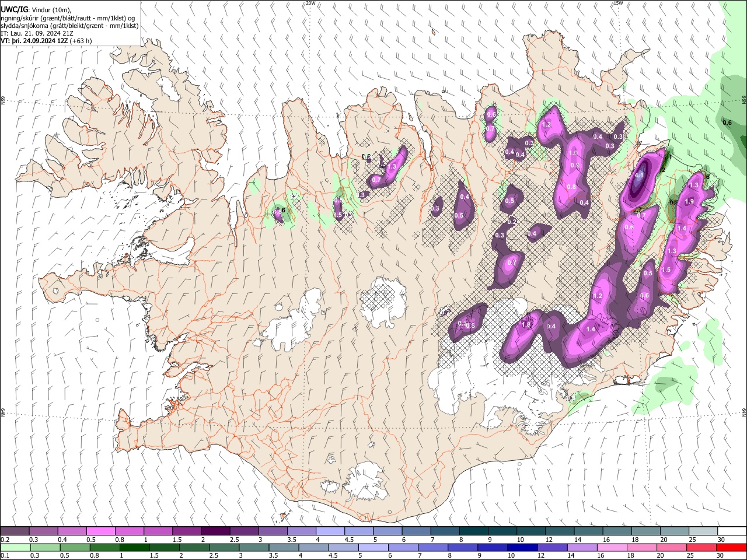
Task: Click the 20W longitude label at top
Action: [x=311, y=3]
